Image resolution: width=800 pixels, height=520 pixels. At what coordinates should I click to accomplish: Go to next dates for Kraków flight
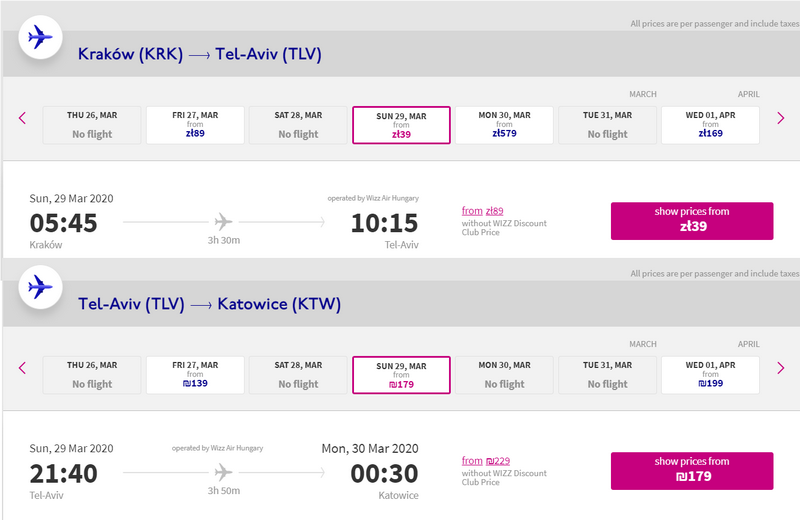pos(781,118)
